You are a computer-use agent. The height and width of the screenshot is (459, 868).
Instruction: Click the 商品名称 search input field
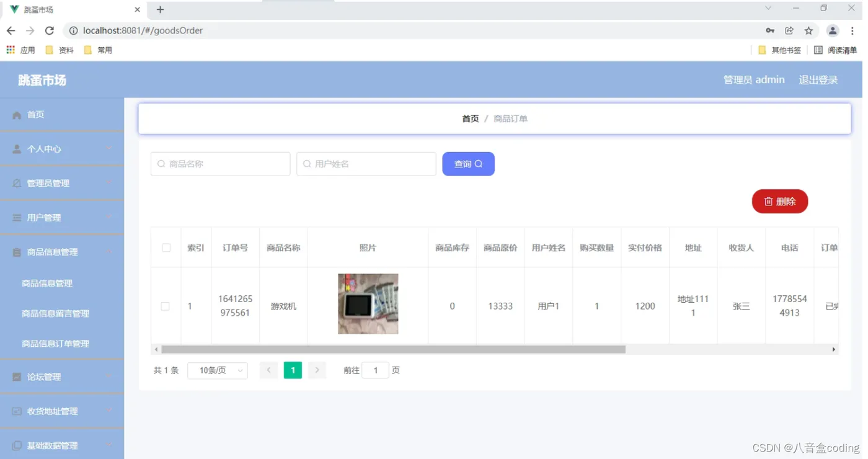point(220,164)
